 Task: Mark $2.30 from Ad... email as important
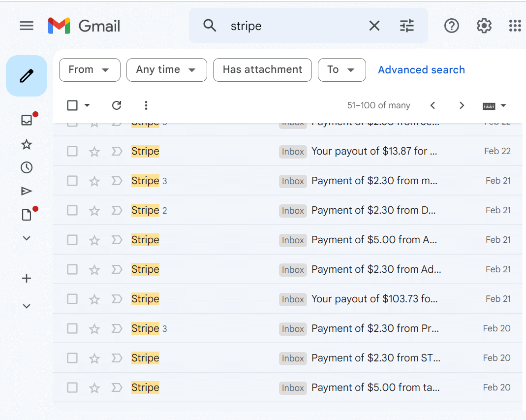tap(117, 270)
